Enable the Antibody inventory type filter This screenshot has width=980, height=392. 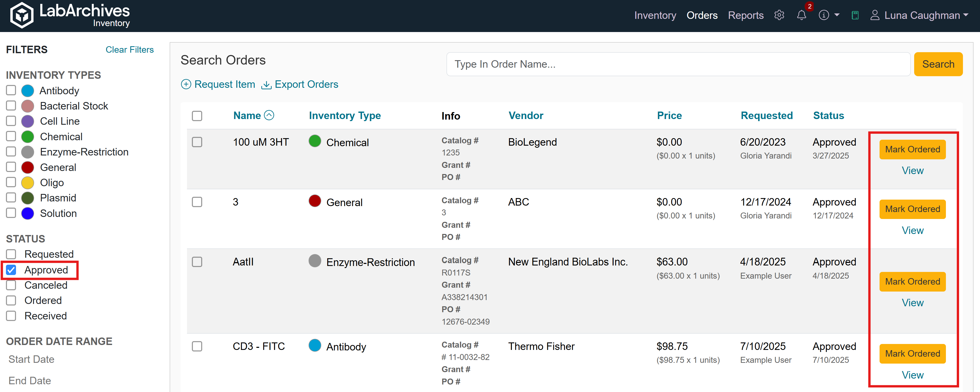click(11, 91)
